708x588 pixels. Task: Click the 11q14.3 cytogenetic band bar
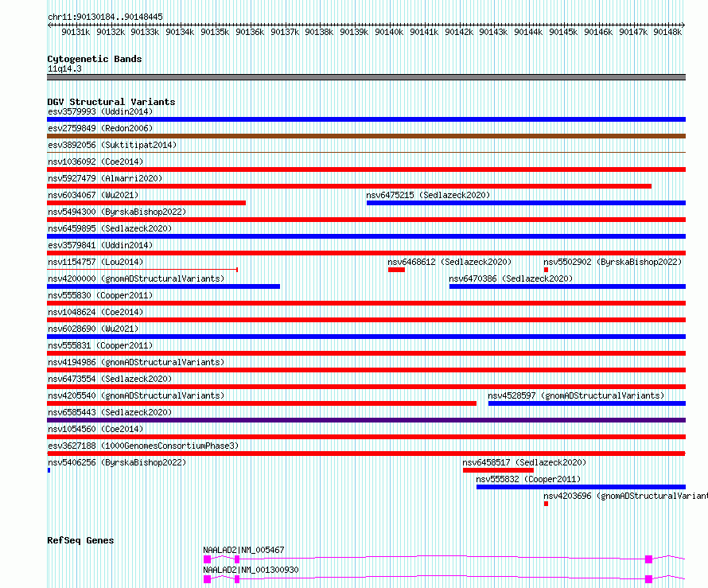coord(366,77)
